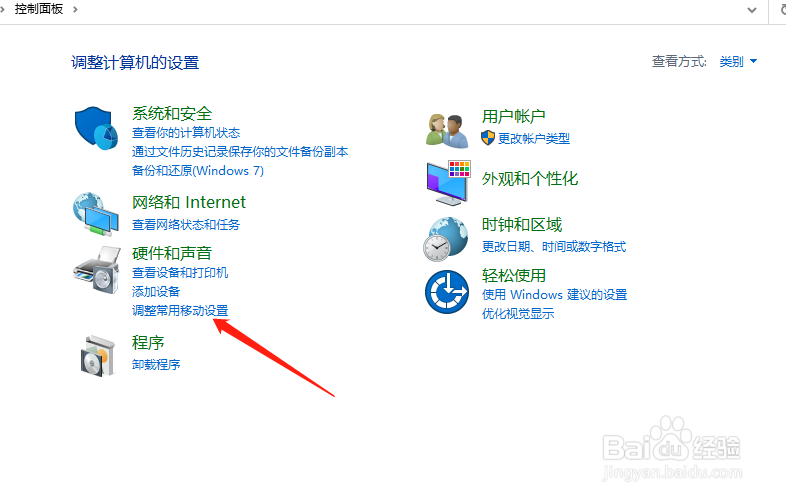Select the 控制面板 breadcrumb item
This screenshot has height=500, width=786.
39,9
